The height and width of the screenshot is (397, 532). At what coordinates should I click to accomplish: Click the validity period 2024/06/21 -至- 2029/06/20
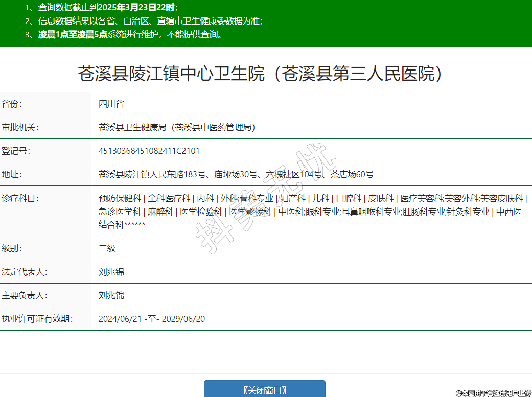coord(152,319)
